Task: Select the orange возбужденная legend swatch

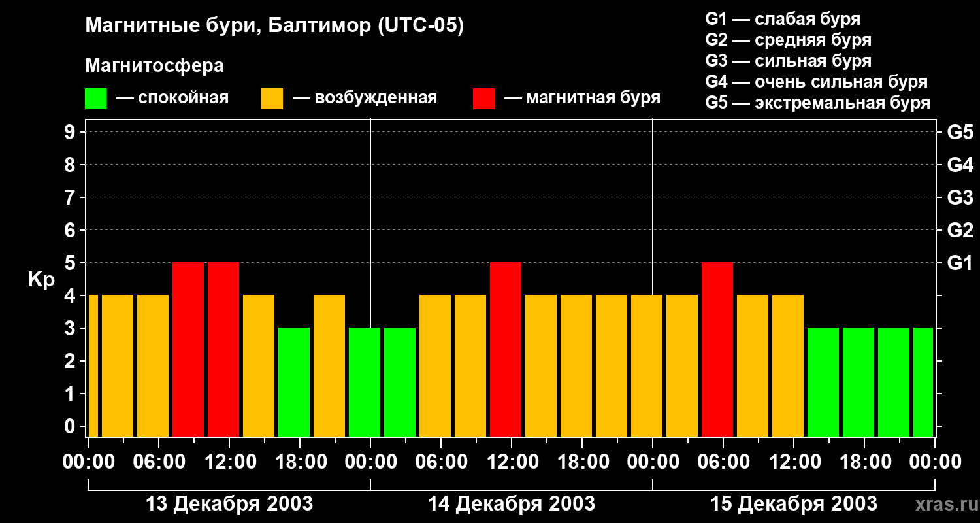Action: [x=272, y=99]
